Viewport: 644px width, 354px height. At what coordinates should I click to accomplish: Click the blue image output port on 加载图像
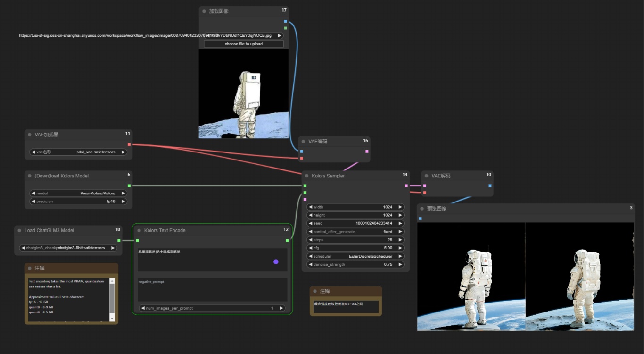coord(285,21)
